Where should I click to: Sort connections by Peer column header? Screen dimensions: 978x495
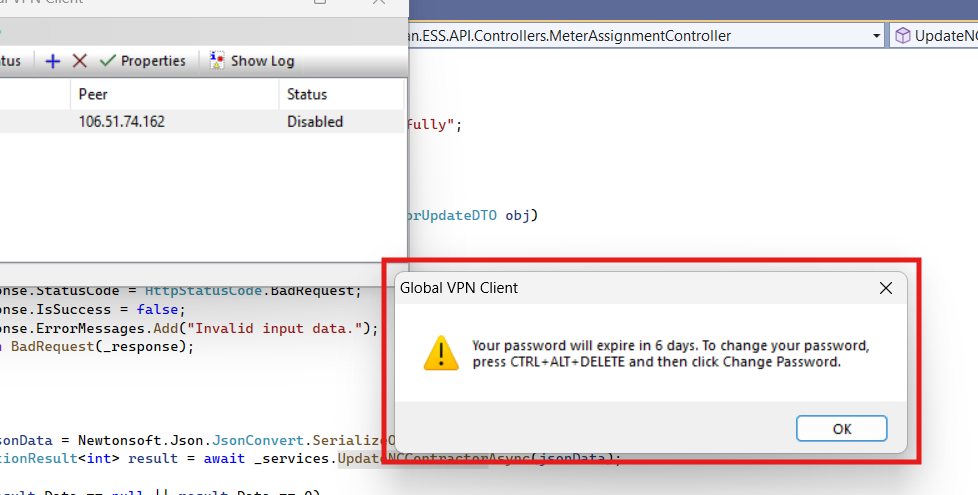click(175, 94)
